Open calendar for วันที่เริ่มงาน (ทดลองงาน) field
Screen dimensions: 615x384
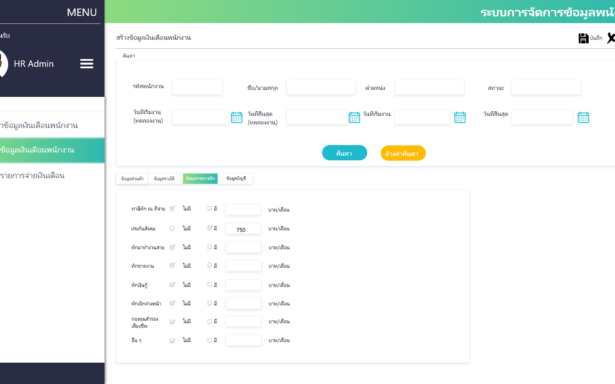click(237, 117)
